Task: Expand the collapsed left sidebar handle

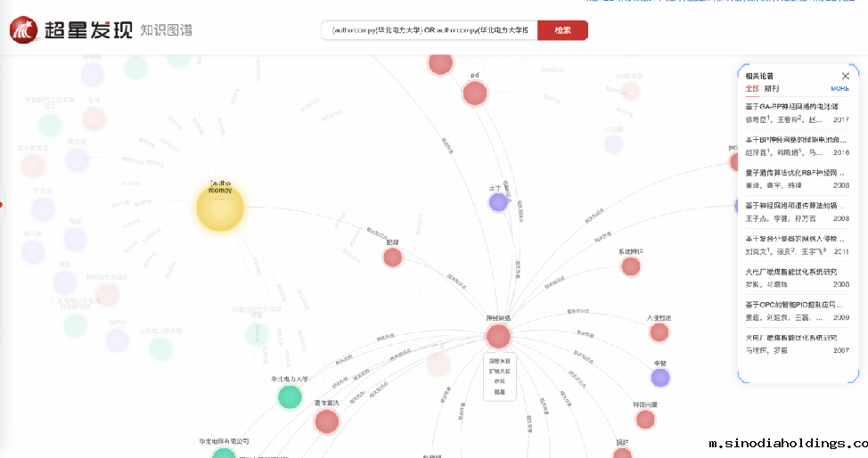Action: (3, 205)
